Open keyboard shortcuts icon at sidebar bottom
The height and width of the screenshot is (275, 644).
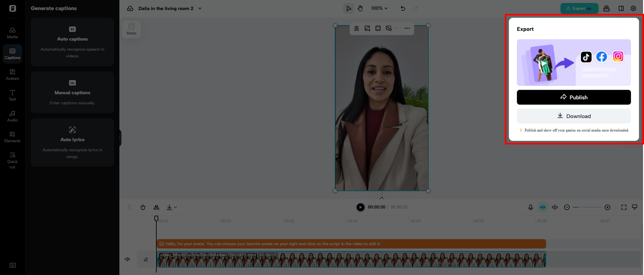tap(13, 265)
